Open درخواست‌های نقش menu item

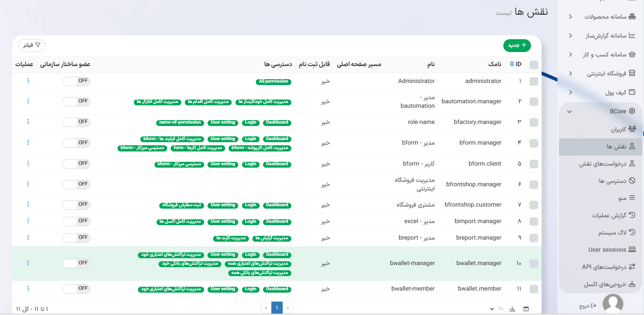pyautogui.click(x=600, y=164)
